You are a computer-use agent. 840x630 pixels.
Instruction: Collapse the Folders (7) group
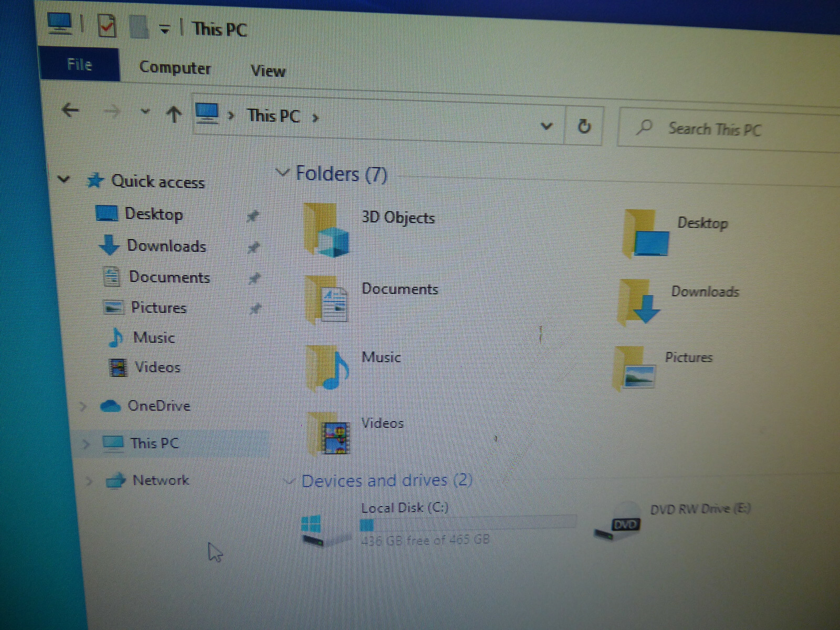click(282, 172)
